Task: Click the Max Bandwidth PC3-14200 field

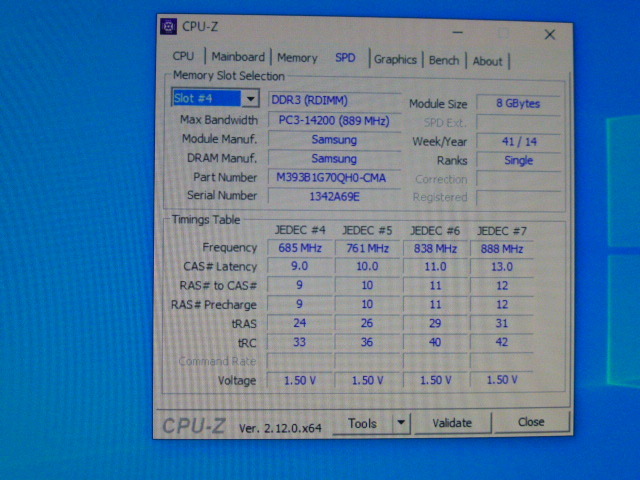Action: (334, 121)
